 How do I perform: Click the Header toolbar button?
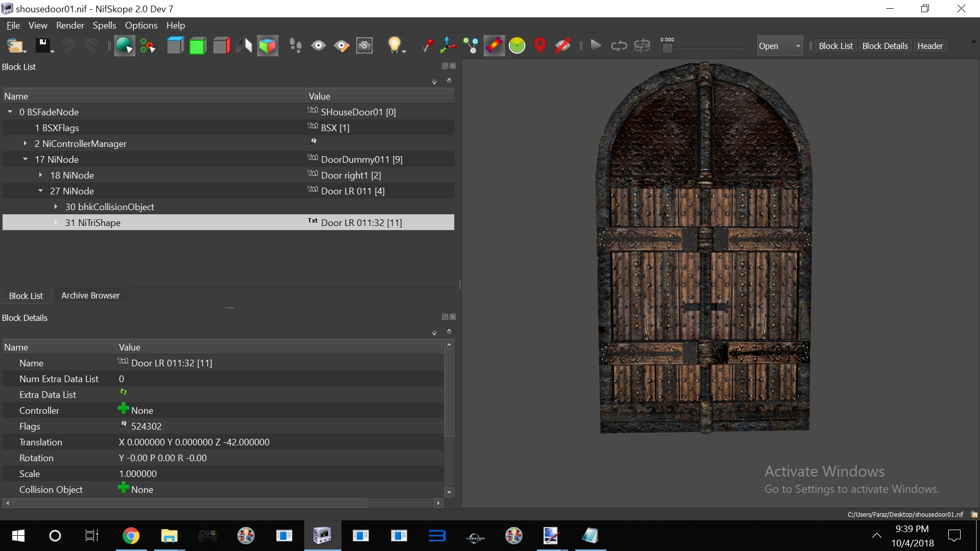pyautogui.click(x=930, y=46)
